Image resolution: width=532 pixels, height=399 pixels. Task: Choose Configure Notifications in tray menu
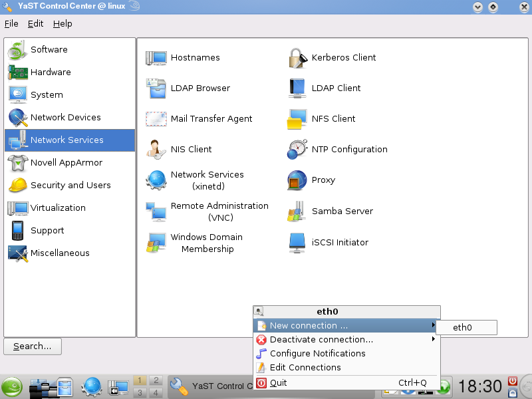(x=346, y=354)
